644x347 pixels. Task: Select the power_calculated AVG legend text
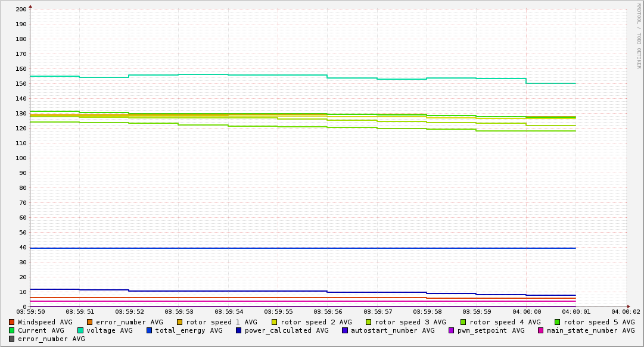pyautogui.click(x=287, y=330)
